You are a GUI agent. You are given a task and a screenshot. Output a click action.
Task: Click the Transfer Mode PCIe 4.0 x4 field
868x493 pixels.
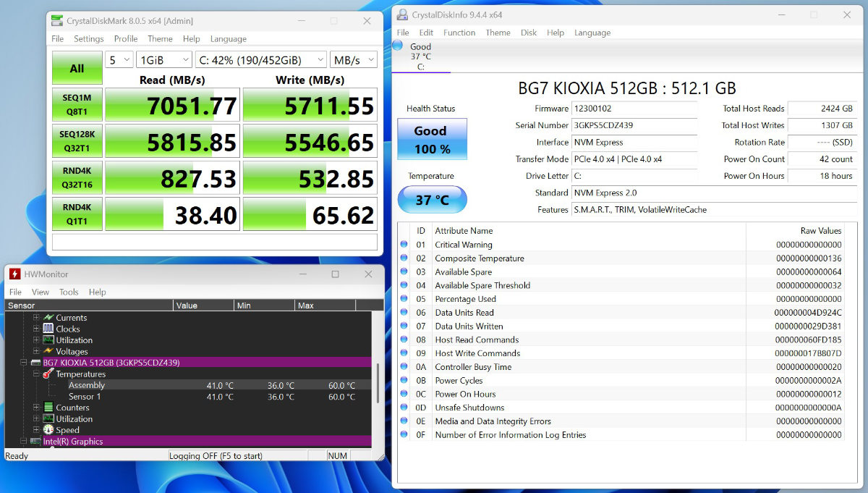click(x=634, y=159)
